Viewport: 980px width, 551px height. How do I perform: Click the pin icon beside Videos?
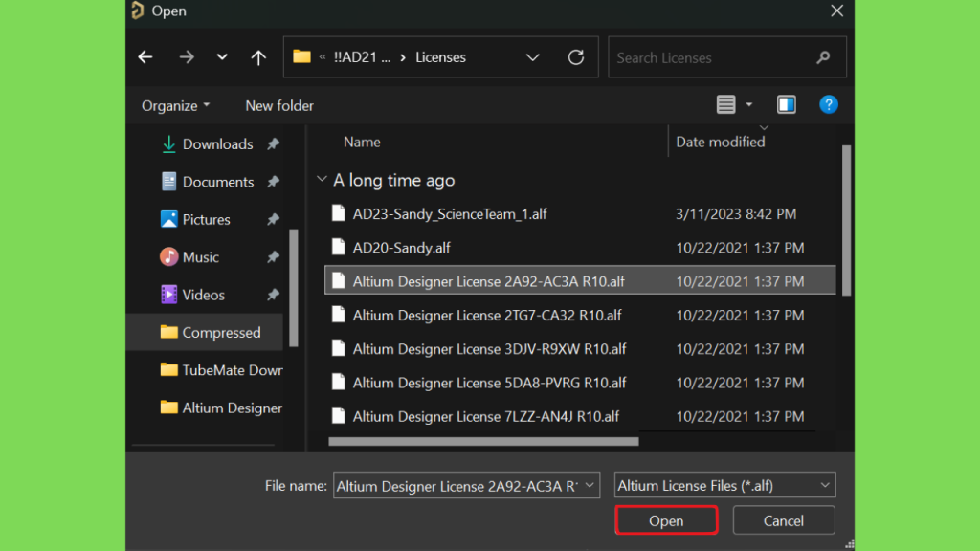point(273,295)
